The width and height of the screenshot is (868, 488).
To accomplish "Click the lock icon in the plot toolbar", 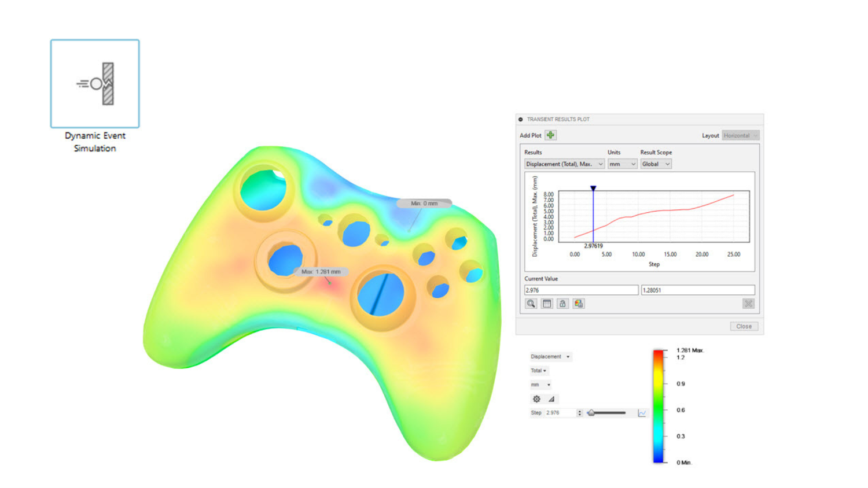I will (x=562, y=303).
